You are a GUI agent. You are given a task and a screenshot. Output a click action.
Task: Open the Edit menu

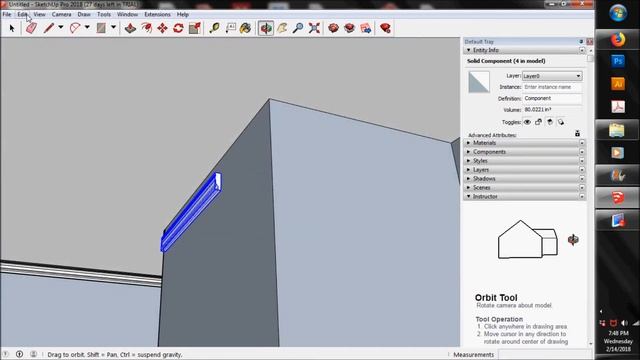22,14
